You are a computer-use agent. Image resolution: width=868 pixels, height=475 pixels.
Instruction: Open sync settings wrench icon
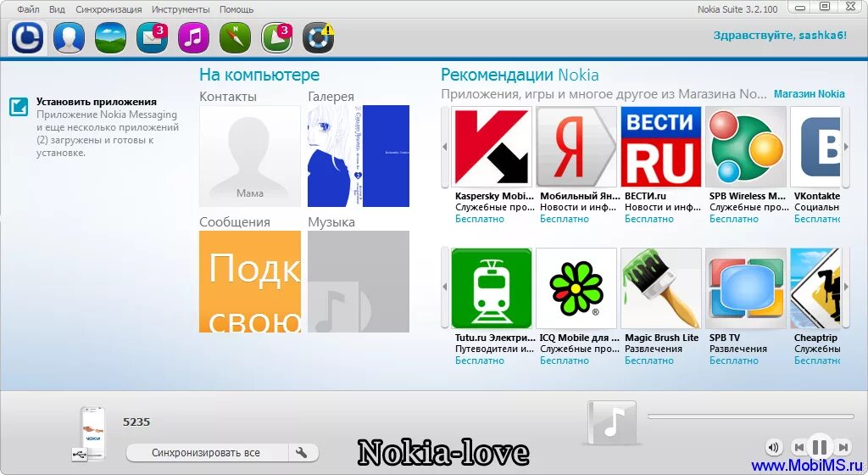tap(303, 452)
